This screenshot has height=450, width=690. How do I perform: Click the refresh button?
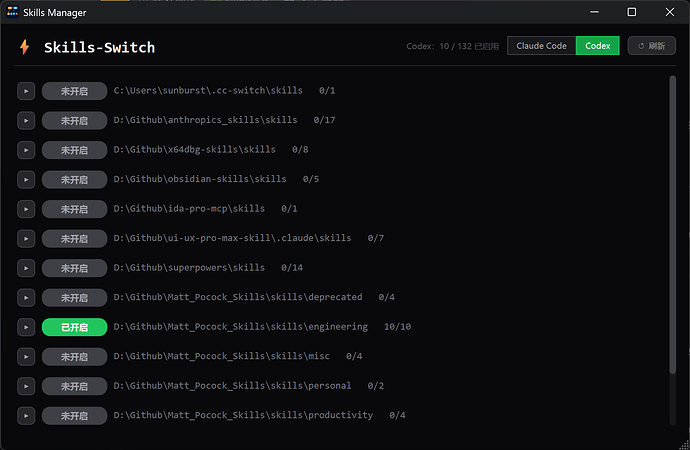[x=652, y=46]
